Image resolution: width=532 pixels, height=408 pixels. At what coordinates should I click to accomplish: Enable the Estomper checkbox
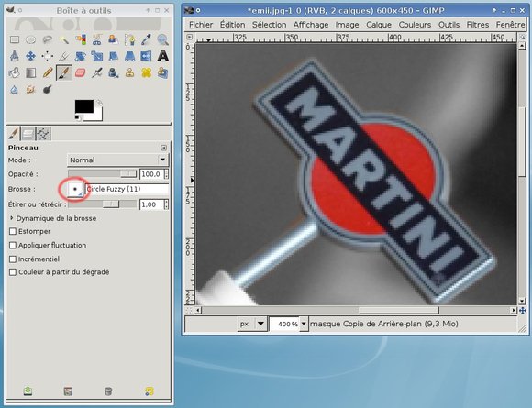13,231
